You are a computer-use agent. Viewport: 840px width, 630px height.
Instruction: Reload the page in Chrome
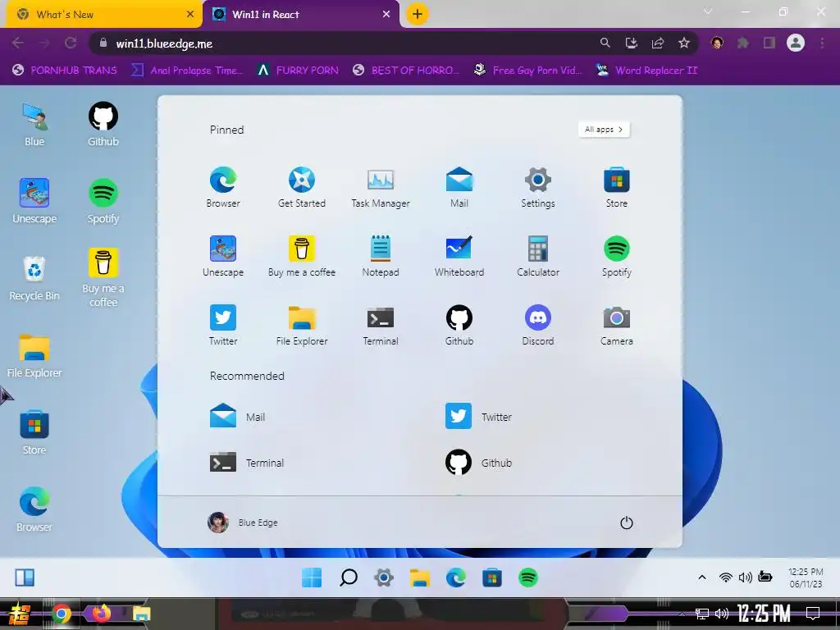(71, 43)
